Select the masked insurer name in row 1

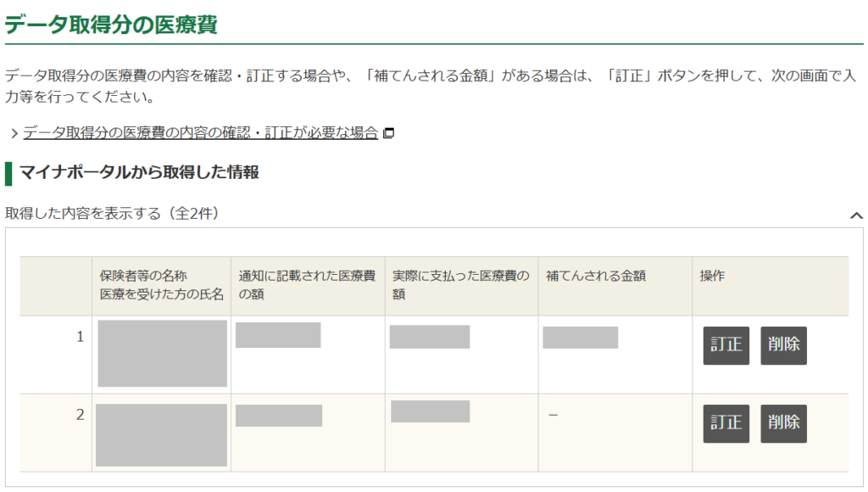coord(162,353)
